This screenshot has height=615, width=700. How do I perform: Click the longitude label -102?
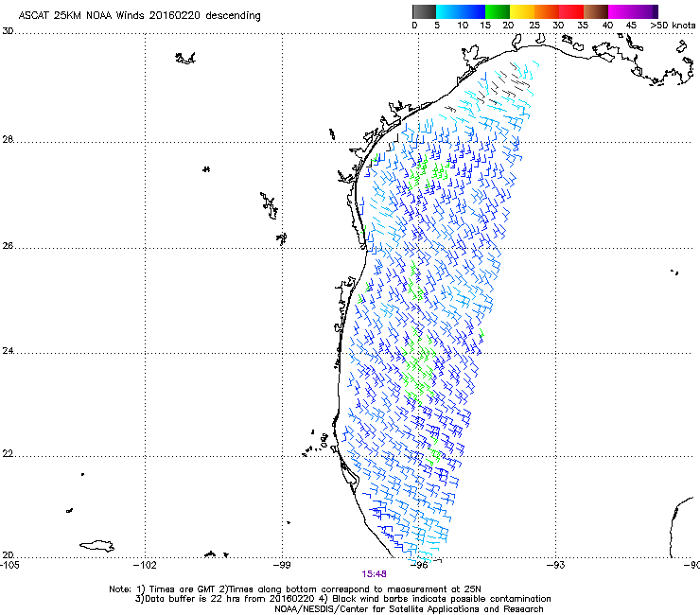click(x=145, y=565)
